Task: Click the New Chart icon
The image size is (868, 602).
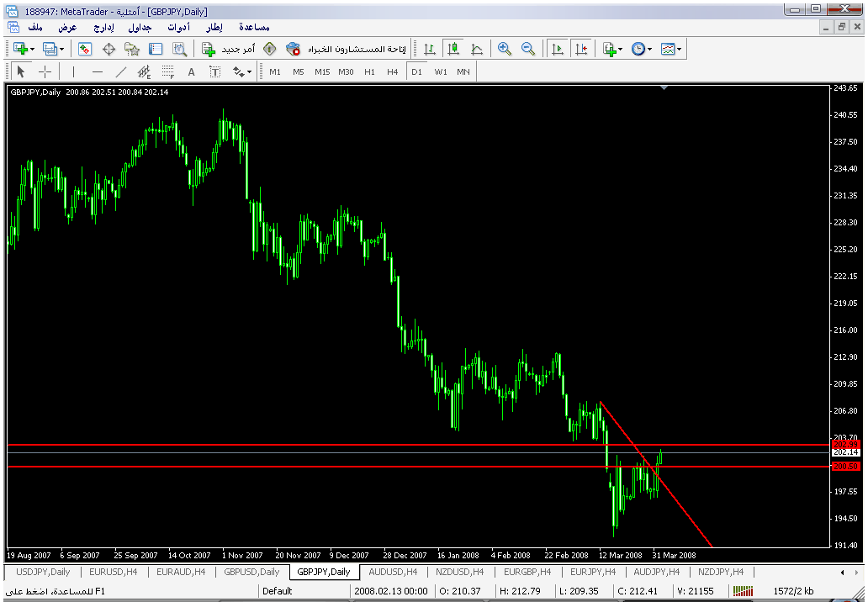Action: 20,50
